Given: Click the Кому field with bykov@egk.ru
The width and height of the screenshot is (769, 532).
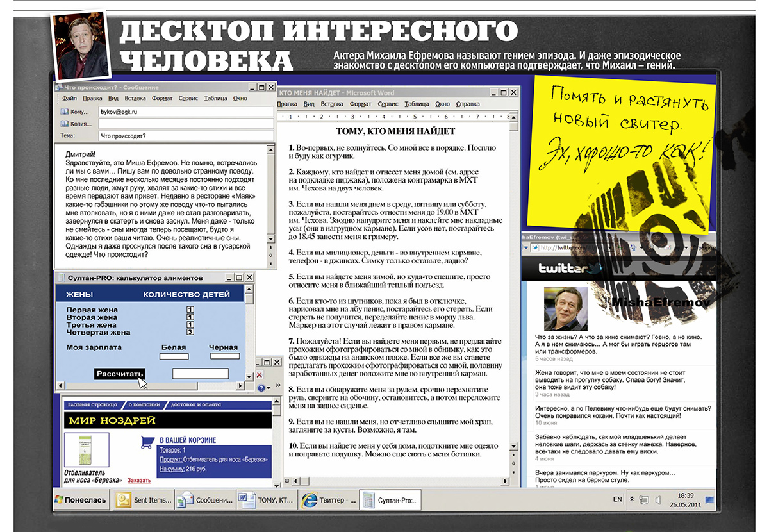Looking at the screenshot, I should tap(186, 112).
